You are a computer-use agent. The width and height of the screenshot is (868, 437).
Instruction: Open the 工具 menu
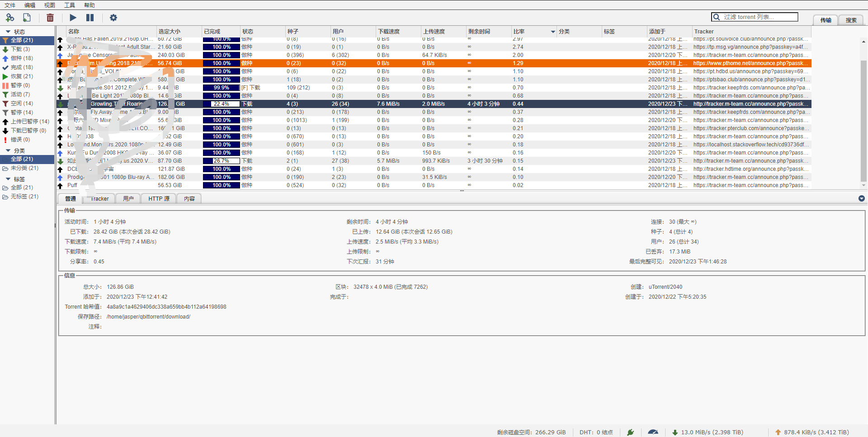tap(70, 5)
